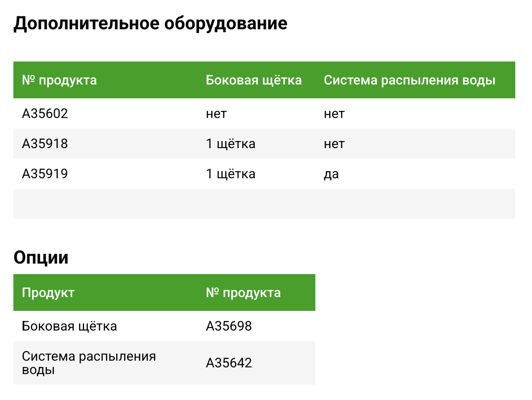Click water spray value "нет" for A35602
Screen dimensions: 532x400
(x=334, y=114)
